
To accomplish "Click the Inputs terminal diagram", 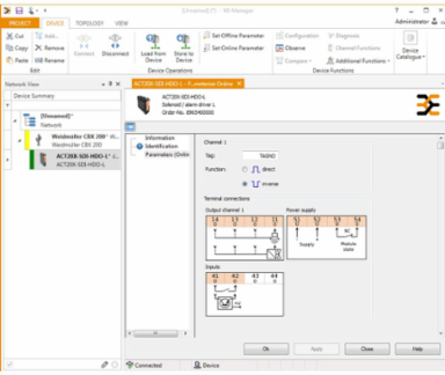I will click(x=245, y=294).
